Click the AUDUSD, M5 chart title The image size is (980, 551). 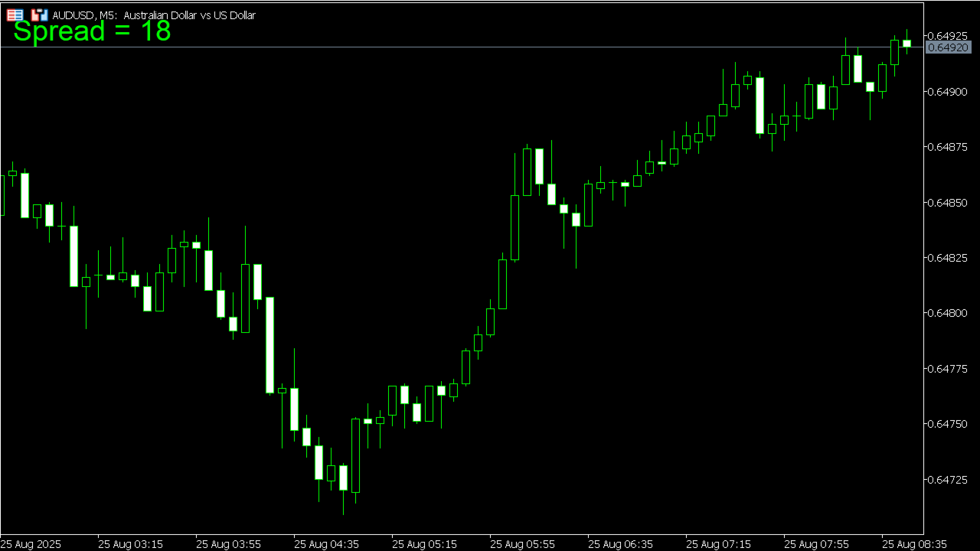click(x=154, y=15)
